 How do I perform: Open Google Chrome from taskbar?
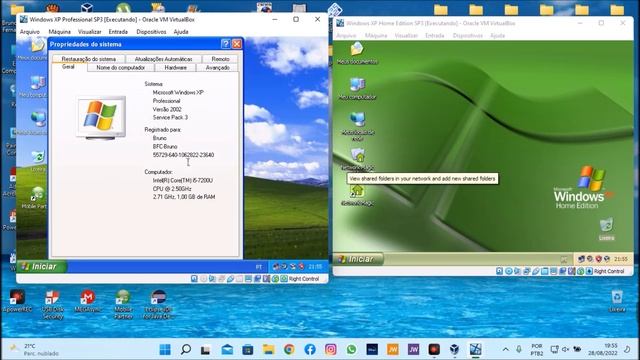pos(289,349)
